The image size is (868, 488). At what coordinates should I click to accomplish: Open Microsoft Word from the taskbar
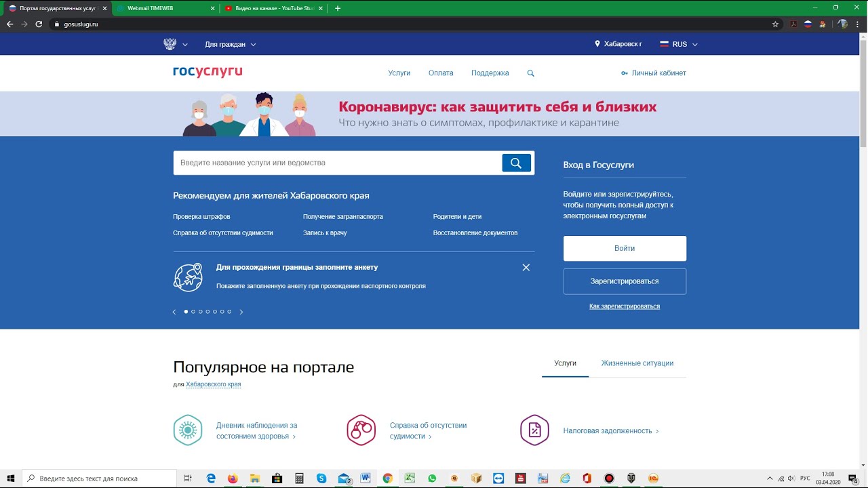pos(366,479)
